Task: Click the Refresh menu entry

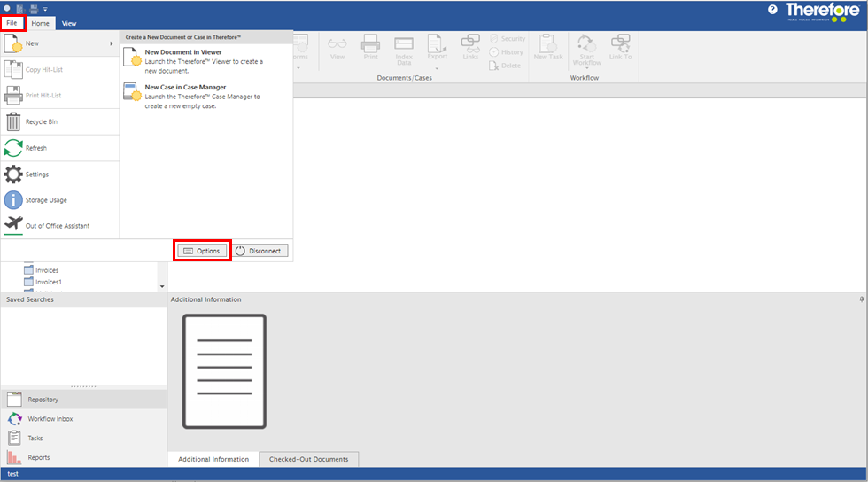Action: click(x=35, y=148)
